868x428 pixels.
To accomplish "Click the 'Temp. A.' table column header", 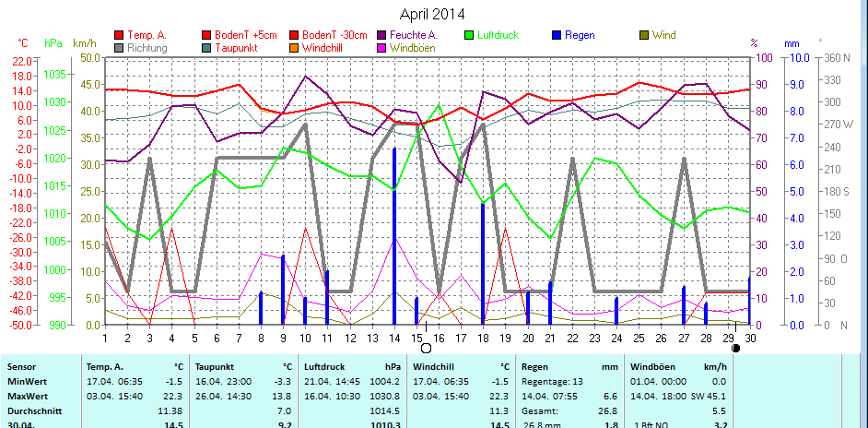I will (105, 367).
